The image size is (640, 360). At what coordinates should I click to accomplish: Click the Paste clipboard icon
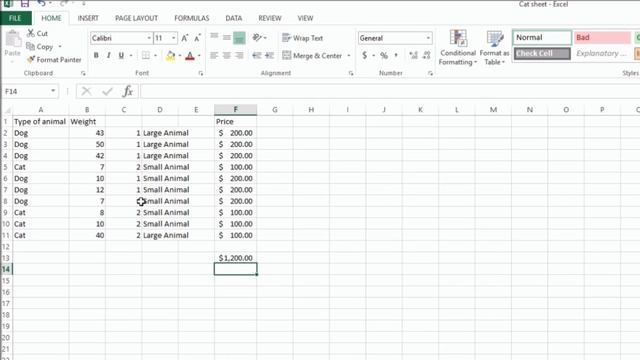click(13, 39)
